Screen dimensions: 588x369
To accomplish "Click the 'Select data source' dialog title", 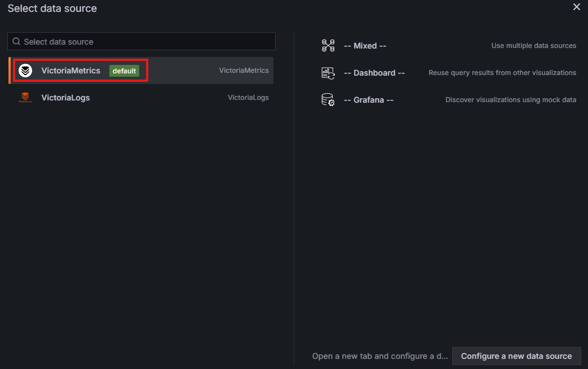I will coord(52,8).
